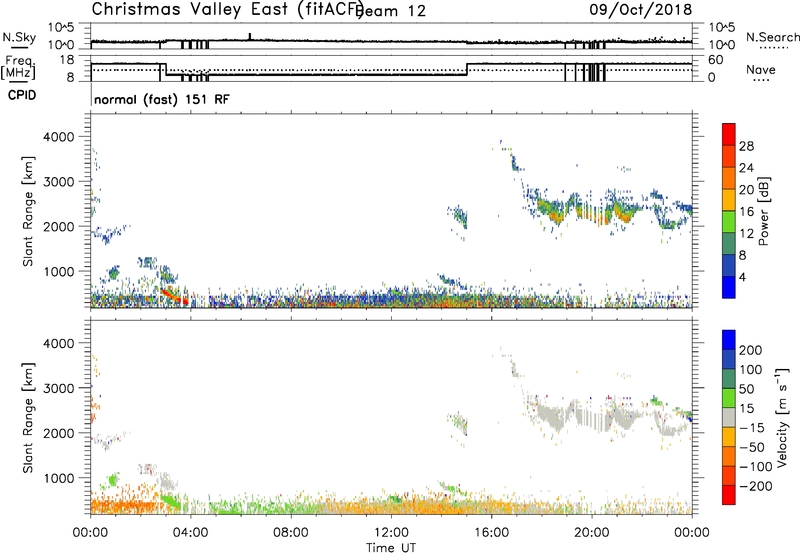Image resolution: width=800 pixels, height=554 pixels.
Task: Click the 'Velocity [m s-1]' colorbar title
Action: pyautogui.click(x=782, y=417)
